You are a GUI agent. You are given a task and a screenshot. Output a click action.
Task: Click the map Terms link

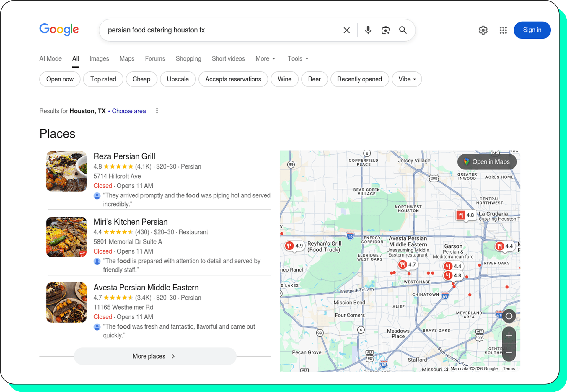[509, 369]
